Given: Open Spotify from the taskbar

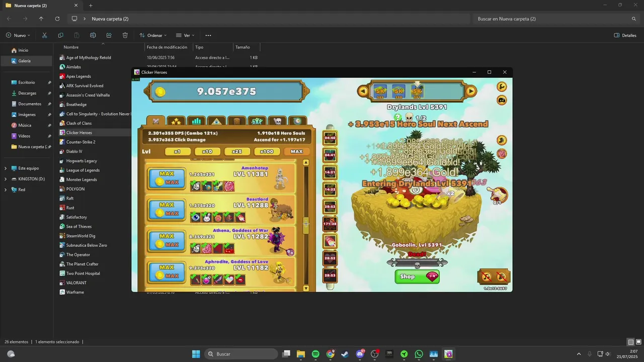Looking at the screenshot, I should click(315, 354).
